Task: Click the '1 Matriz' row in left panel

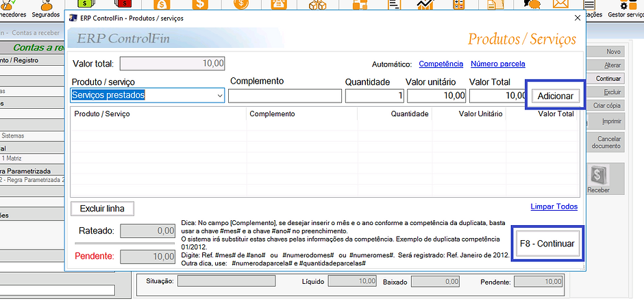Action: [32, 158]
